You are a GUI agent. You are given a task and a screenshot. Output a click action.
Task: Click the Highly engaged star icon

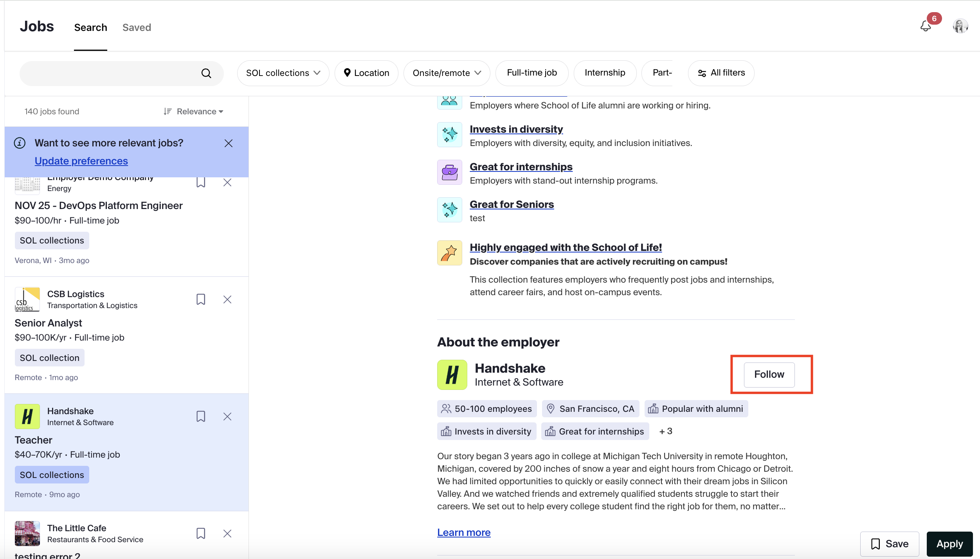pos(450,253)
